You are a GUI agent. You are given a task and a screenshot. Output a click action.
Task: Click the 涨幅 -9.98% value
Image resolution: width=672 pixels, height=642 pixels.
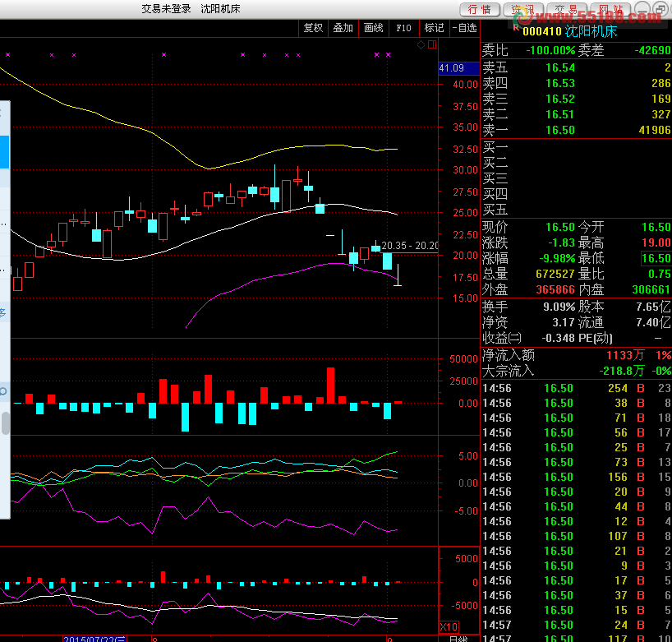tap(557, 258)
